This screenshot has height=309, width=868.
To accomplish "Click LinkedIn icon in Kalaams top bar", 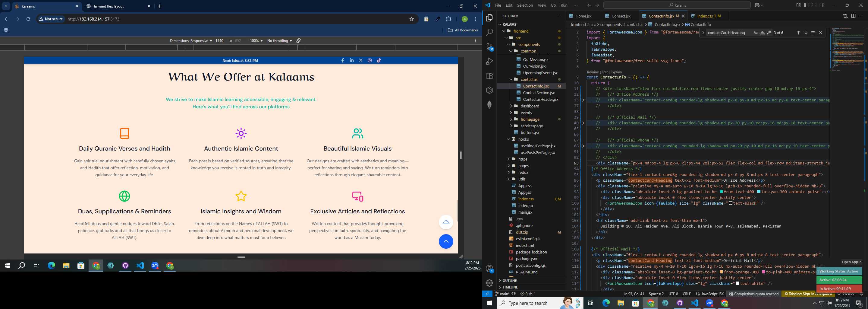I will (351, 60).
